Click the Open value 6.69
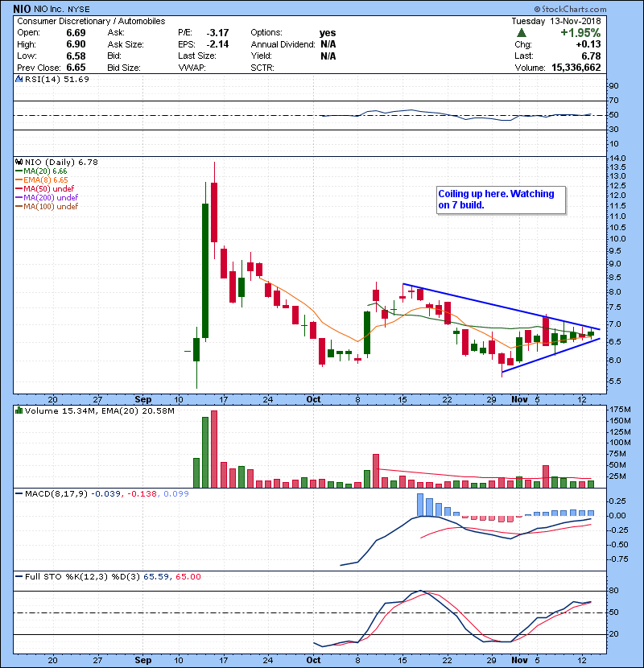This screenshot has height=668, width=644. point(76,33)
